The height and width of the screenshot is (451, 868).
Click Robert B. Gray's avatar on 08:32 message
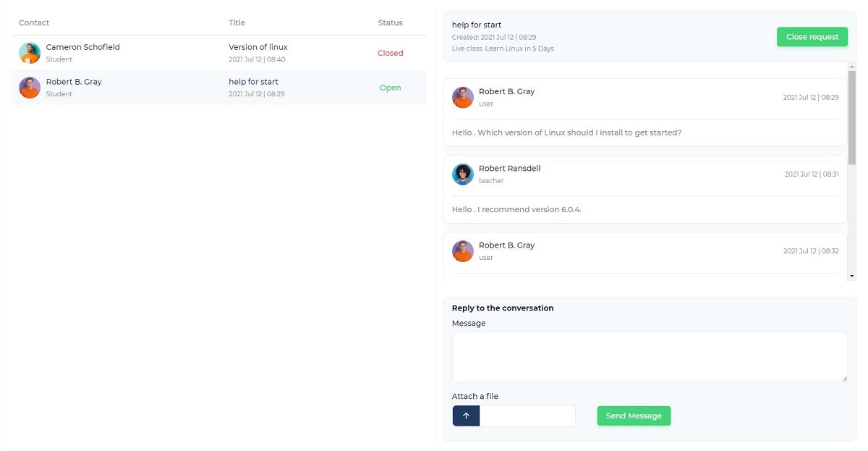click(x=463, y=250)
